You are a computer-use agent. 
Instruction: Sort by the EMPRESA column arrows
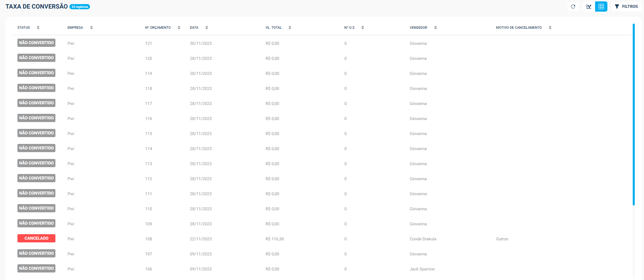91,28
